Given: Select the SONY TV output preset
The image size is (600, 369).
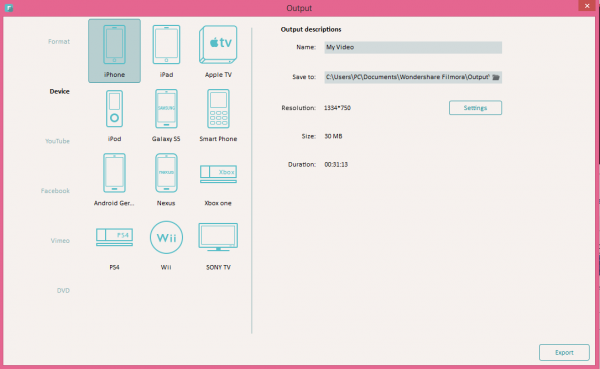Looking at the screenshot, I should pyautogui.click(x=218, y=246).
